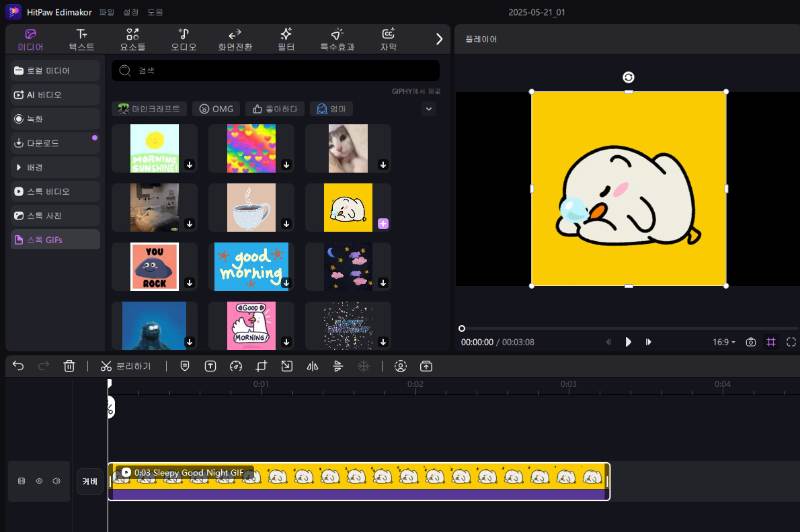Delete the selected clip with trash icon
Viewport: 800px width, 532px height.
69,366
